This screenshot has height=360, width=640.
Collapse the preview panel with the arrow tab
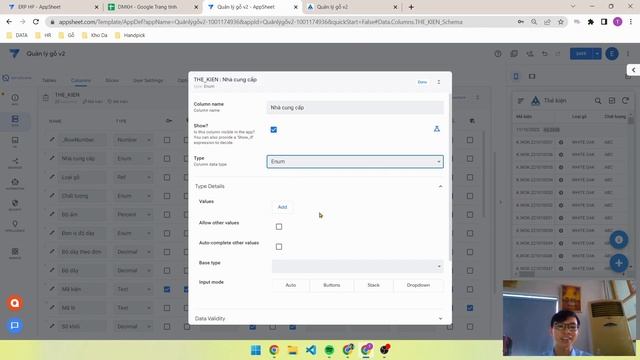633,70
